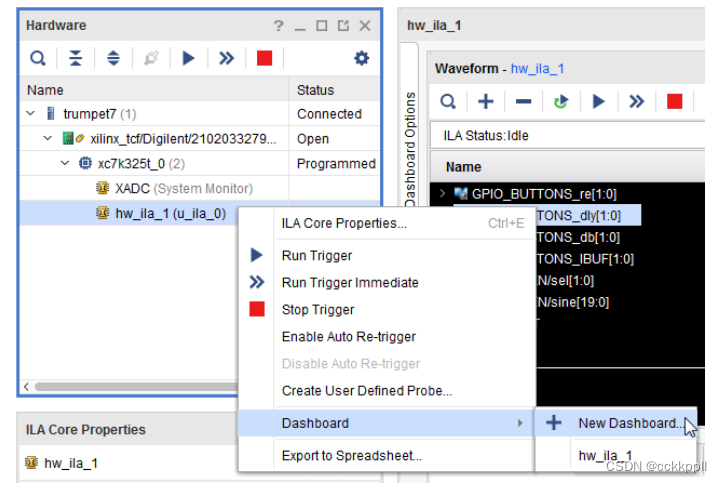Click Search icon in Hardware panel toolbar

click(x=38, y=58)
